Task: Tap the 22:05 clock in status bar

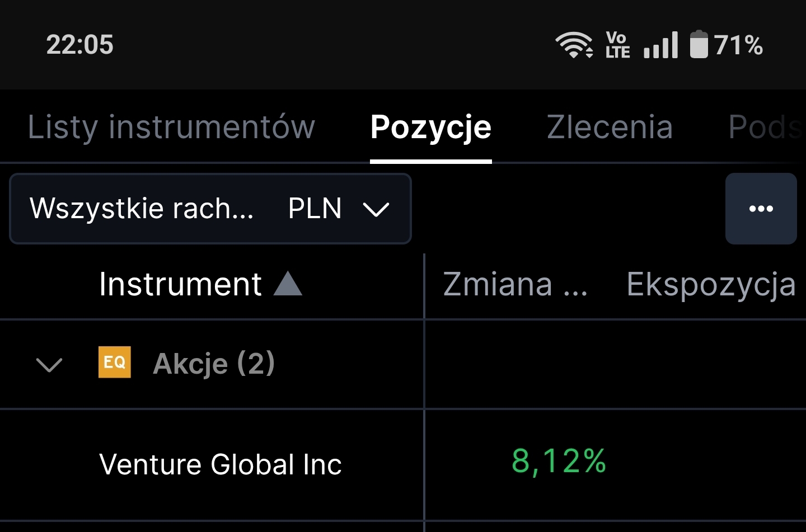Action: click(x=79, y=45)
